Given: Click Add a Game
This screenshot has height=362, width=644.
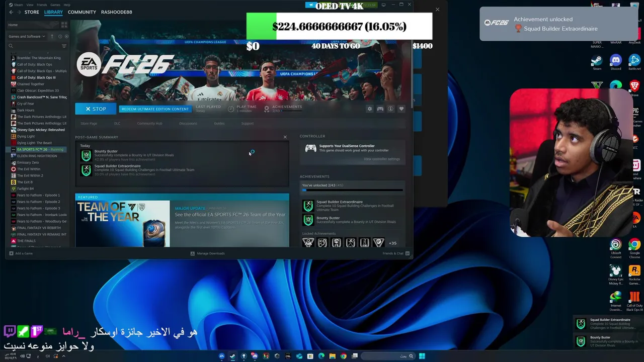Looking at the screenshot, I should [20, 253].
